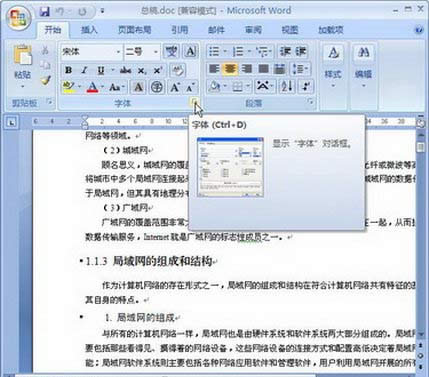Toggle superscript formatting
This screenshot has width=429, height=377.
click(157, 70)
